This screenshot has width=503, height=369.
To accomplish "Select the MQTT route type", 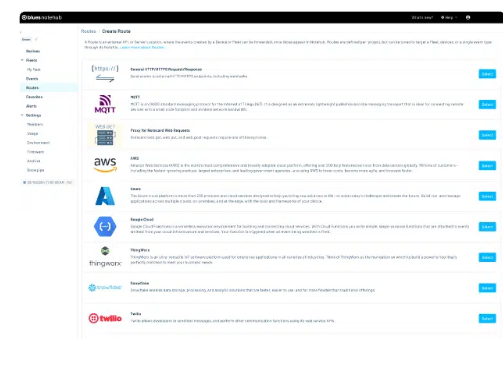I will pos(487,105).
